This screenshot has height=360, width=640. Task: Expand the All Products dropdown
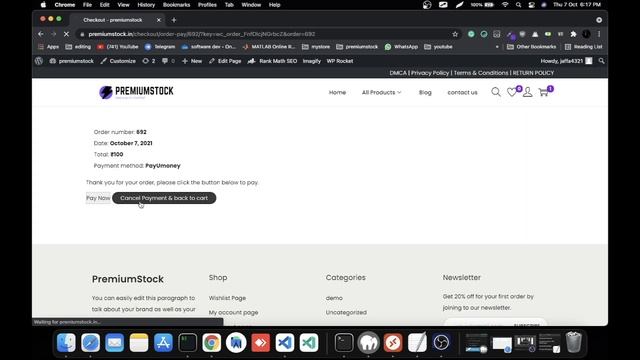point(381,93)
